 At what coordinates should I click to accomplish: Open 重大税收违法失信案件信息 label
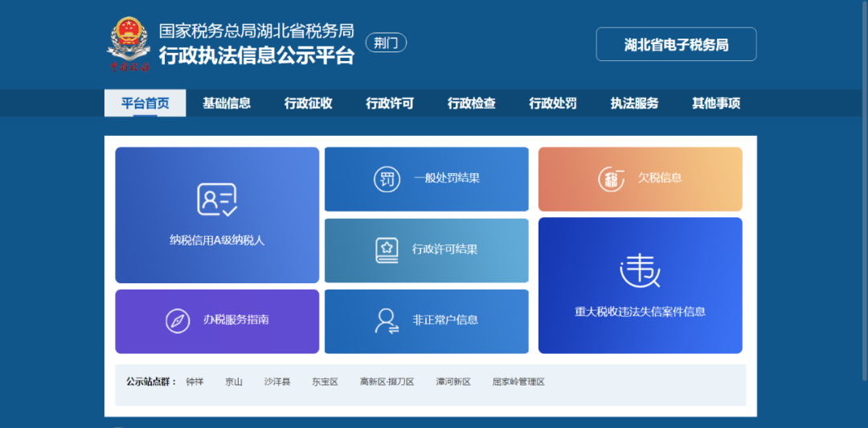(x=640, y=311)
